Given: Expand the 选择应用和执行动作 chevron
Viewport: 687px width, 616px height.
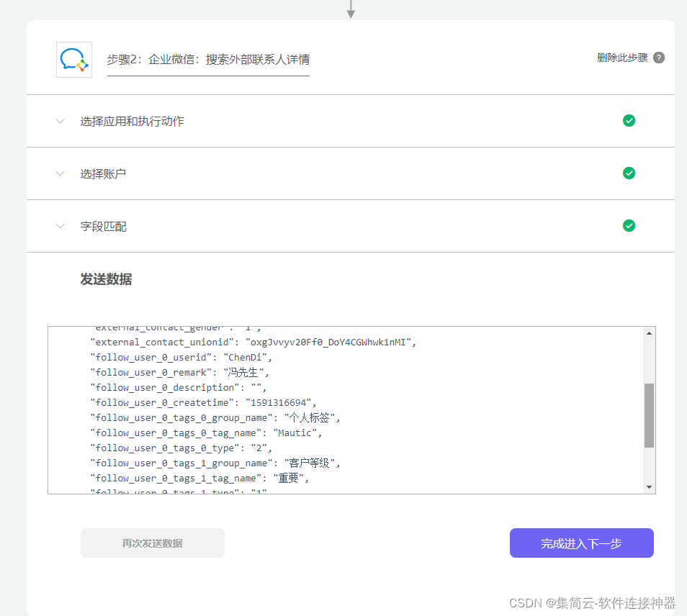Looking at the screenshot, I should pyautogui.click(x=60, y=121).
